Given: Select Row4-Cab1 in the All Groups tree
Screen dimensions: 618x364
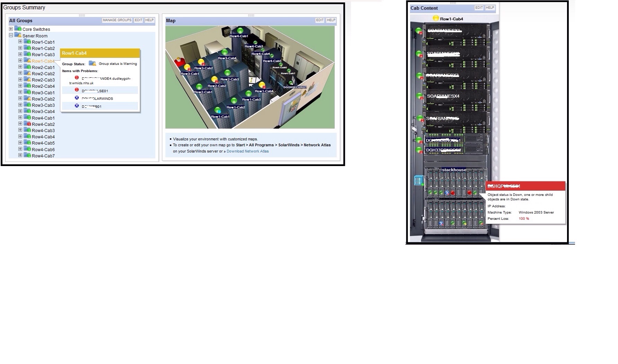Looking at the screenshot, I should [43, 118].
